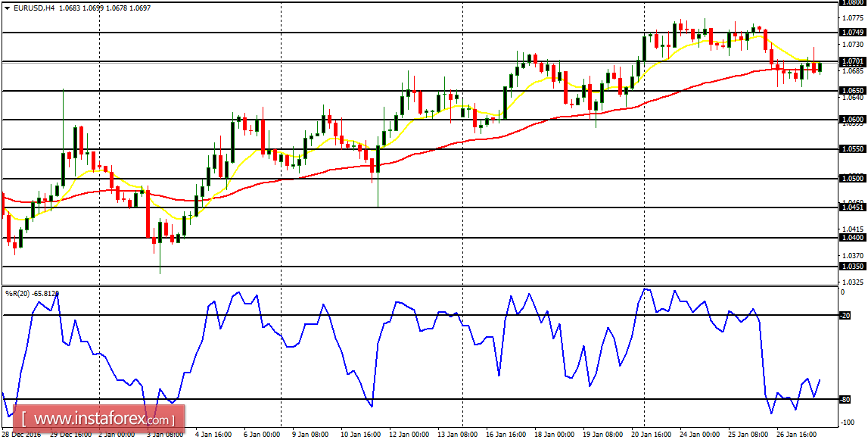The height and width of the screenshot is (443, 868).
Task: Click the 1.0800 price level label
Action: coord(853,3)
